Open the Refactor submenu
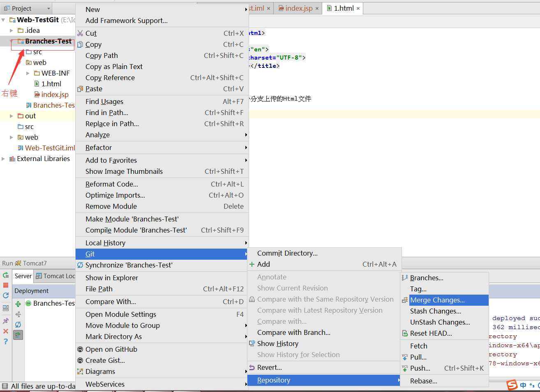The image size is (540, 392). point(162,148)
